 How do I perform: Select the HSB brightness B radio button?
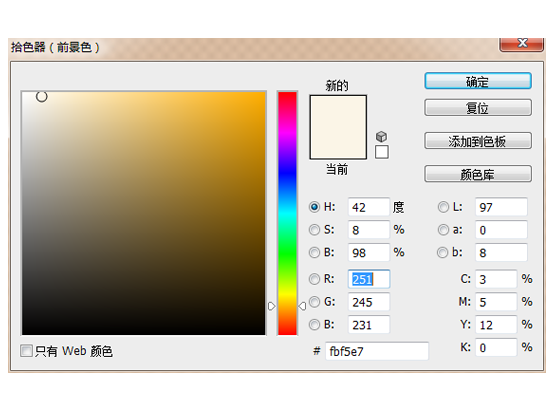click(314, 252)
